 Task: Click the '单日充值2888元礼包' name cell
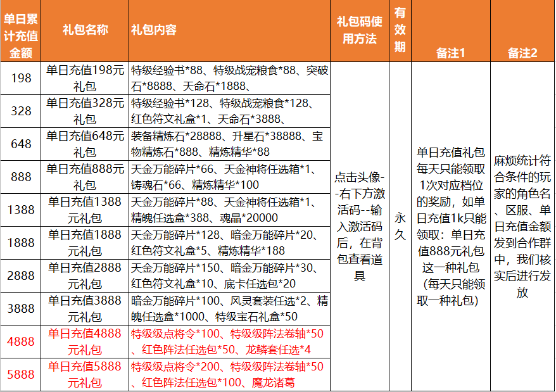click(x=85, y=275)
